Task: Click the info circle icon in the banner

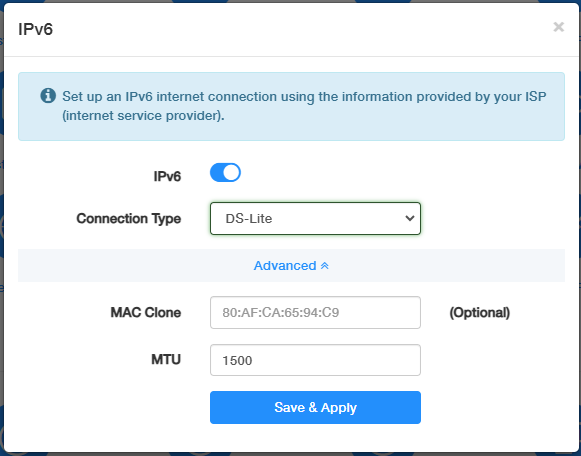Action: (48, 96)
